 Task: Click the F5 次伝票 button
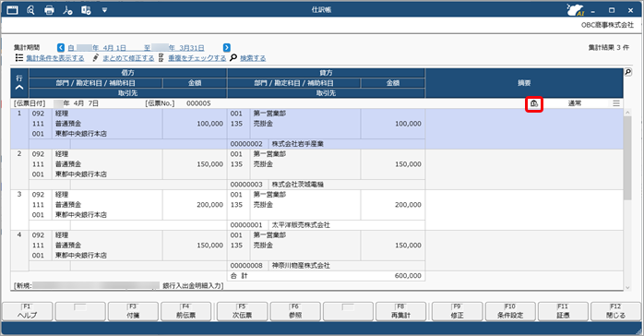(243, 311)
